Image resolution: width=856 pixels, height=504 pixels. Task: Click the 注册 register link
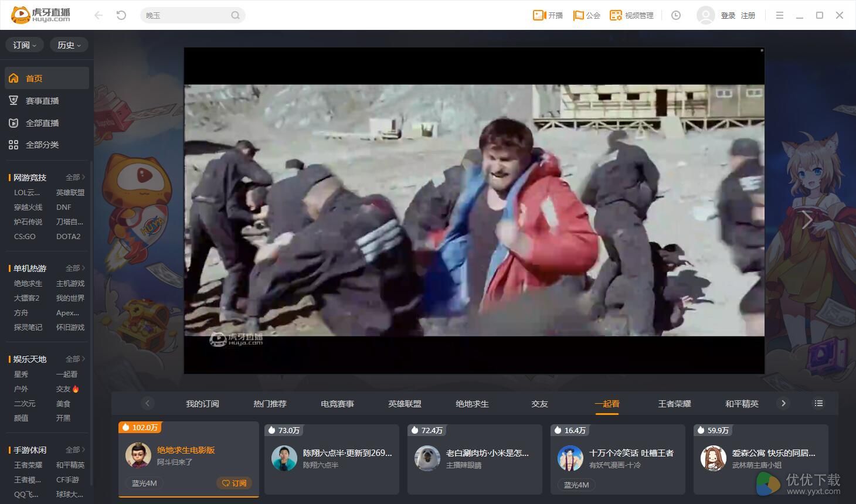748,15
